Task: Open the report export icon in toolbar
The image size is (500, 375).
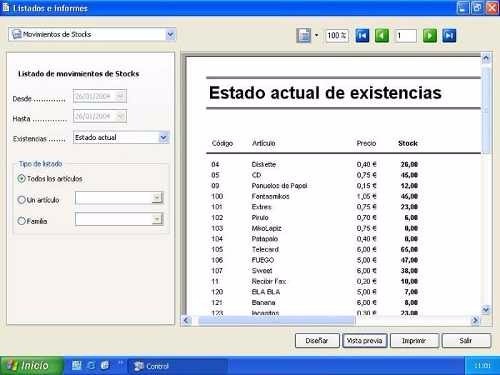Action: [303, 35]
